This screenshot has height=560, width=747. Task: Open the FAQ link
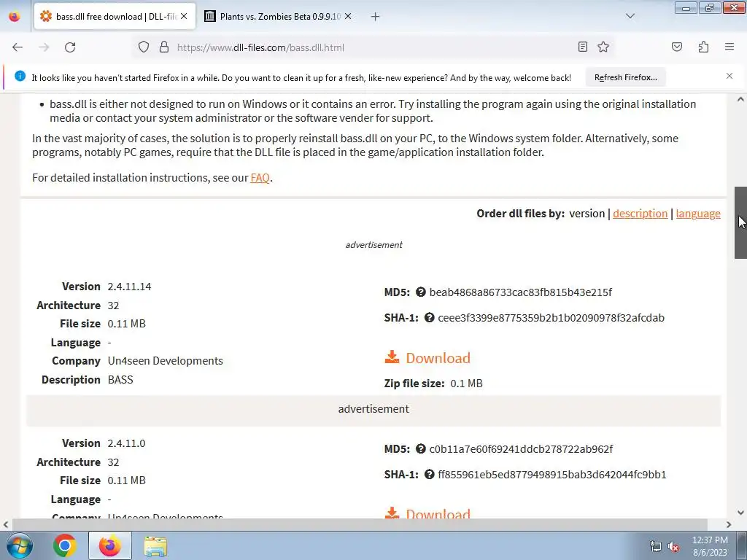tap(260, 178)
